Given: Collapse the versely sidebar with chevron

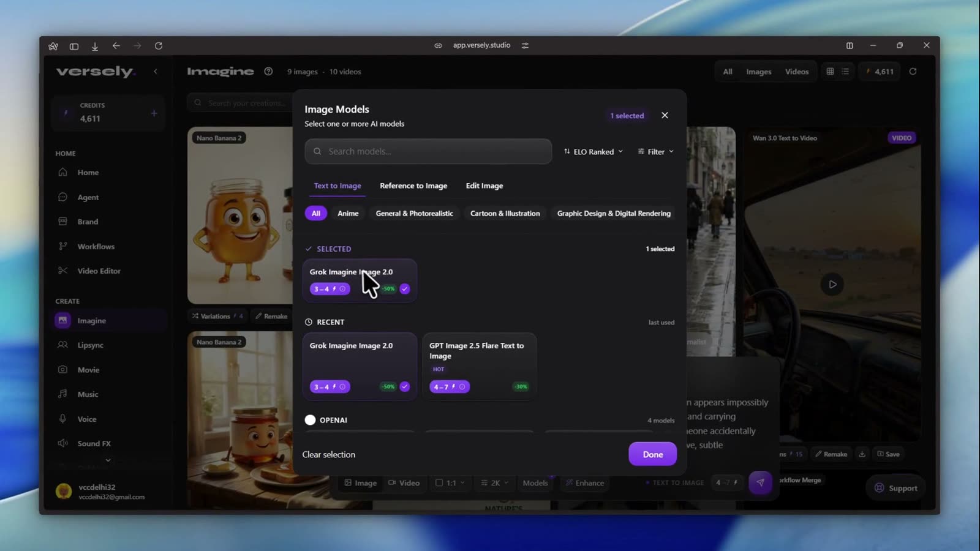Looking at the screenshot, I should [156, 72].
